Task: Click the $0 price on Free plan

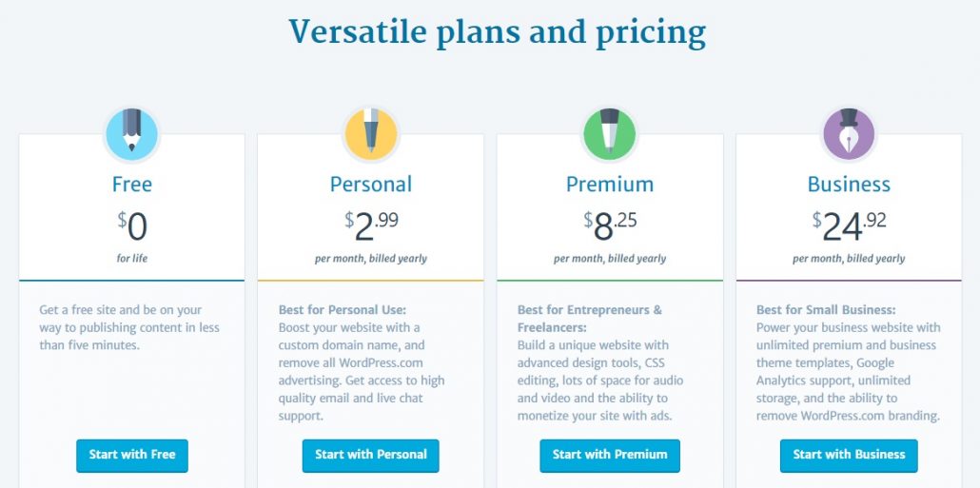Action: [132, 226]
